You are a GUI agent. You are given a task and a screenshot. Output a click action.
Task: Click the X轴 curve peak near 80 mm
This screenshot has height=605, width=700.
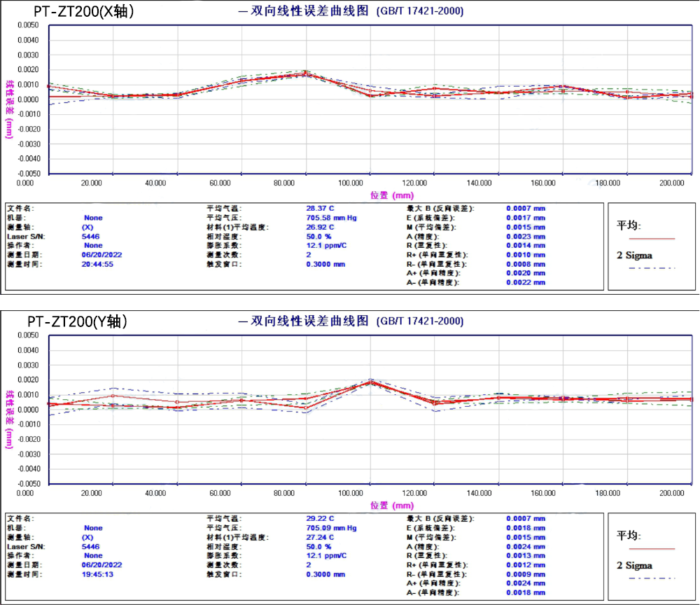(x=305, y=73)
